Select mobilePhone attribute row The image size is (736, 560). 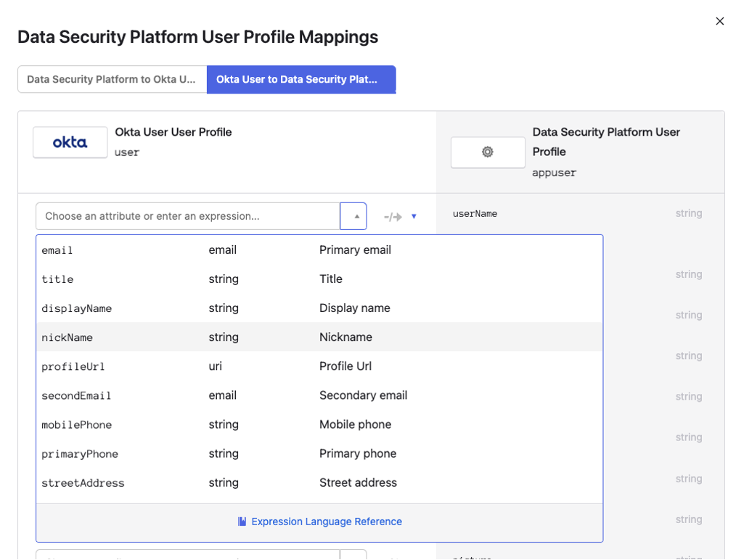[319, 424]
